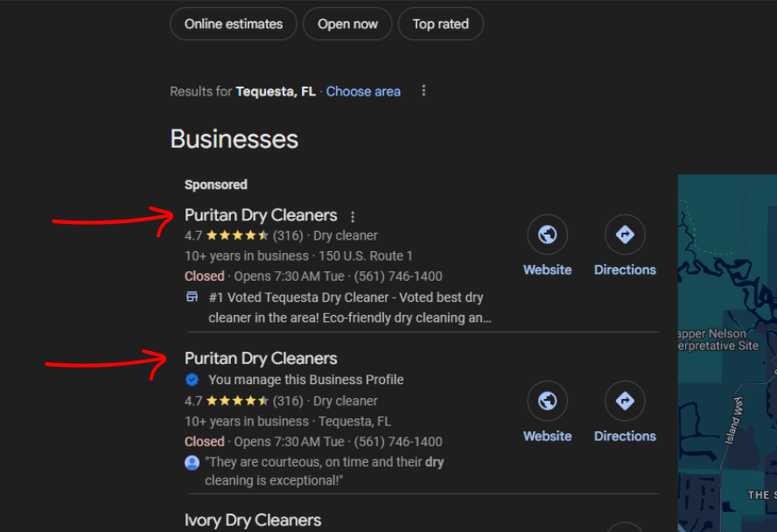Screen dimensions: 777x532
Task: Toggle the Online estimates filter chip
Action: pyautogui.click(x=234, y=24)
